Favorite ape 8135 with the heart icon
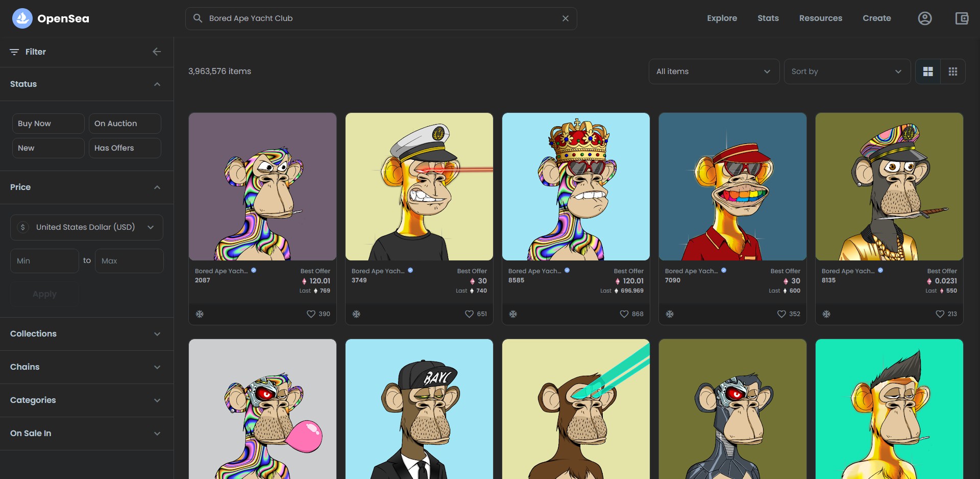The height and width of the screenshot is (479, 980). [940, 314]
